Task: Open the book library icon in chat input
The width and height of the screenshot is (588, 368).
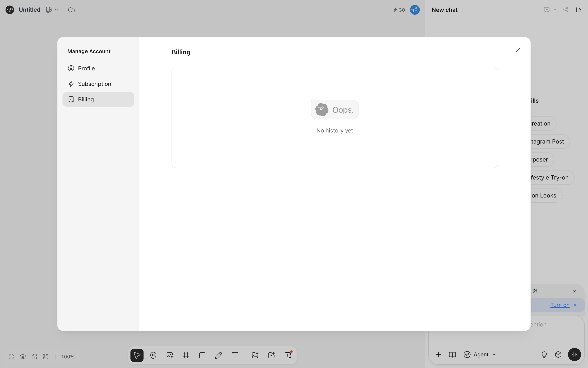Action: [452, 355]
